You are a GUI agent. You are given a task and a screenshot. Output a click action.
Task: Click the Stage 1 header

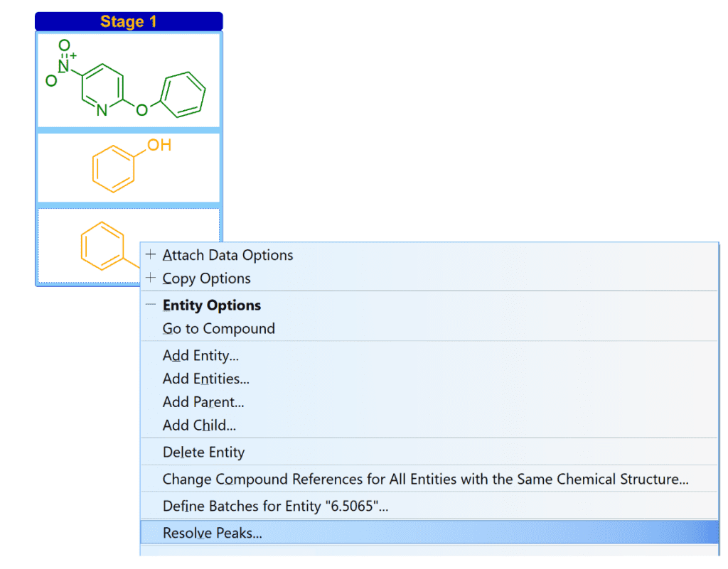pyautogui.click(x=128, y=21)
